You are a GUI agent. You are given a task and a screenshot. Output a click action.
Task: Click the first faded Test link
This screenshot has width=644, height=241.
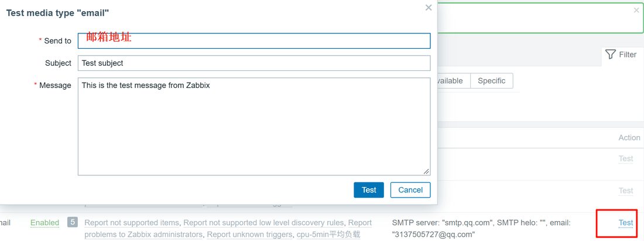tap(625, 159)
